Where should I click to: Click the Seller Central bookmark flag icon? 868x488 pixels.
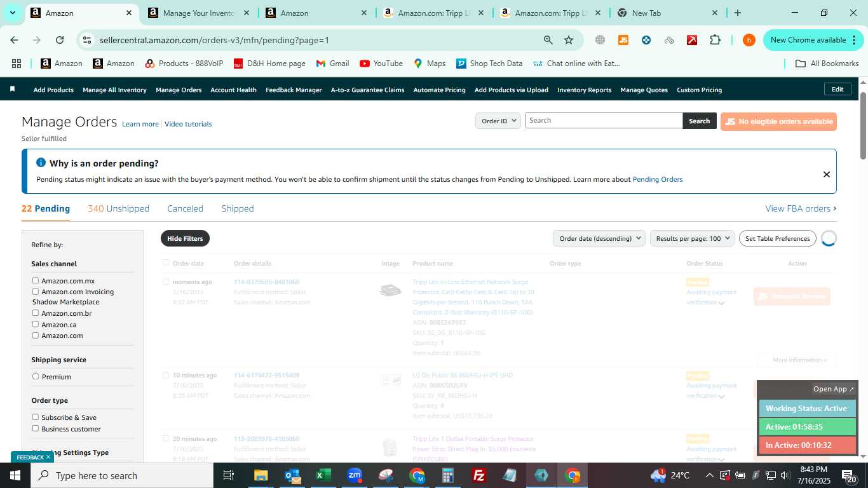tap(12, 89)
